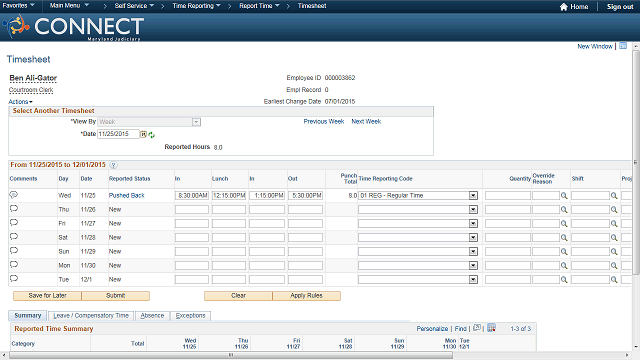Image resolution: width=640 pixels, height=360 pixels.
Task: Go to Next Week link
Action: tap(366, 122)
